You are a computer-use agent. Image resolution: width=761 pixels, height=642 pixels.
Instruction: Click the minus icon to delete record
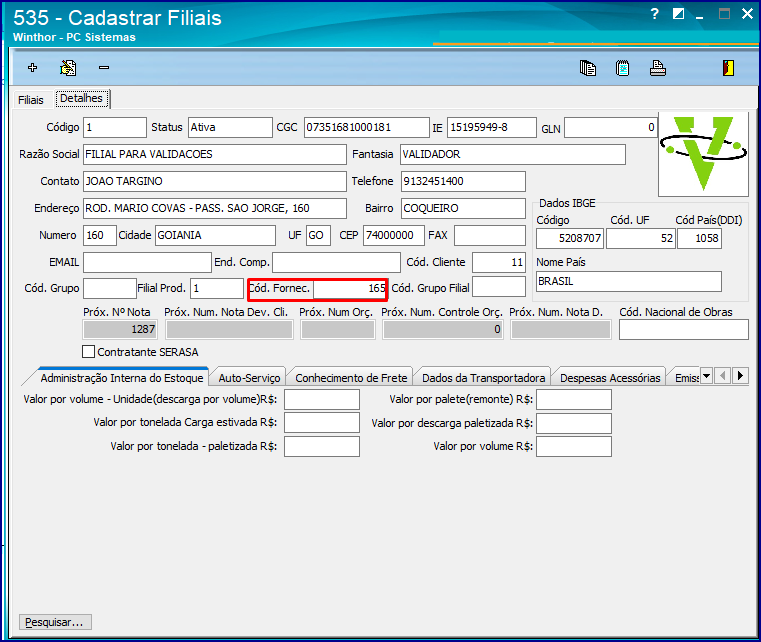pos(104,67)
